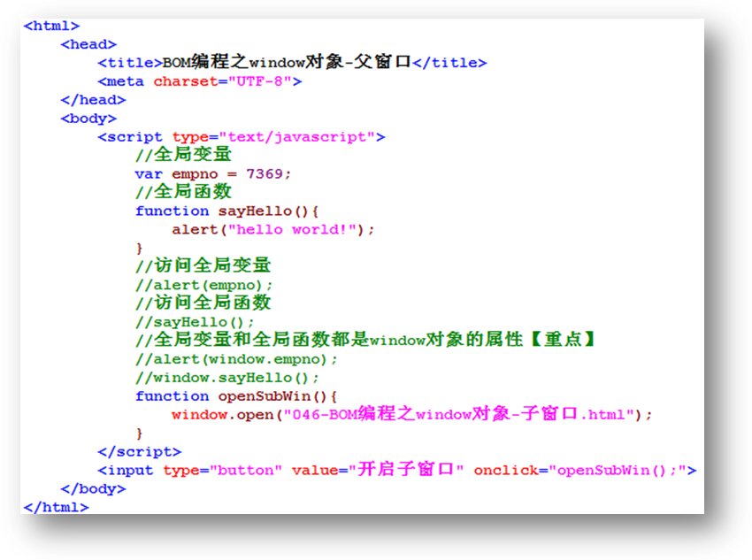
Task: Click the button value "开启子窗口"
Action: tap(407, 471)
